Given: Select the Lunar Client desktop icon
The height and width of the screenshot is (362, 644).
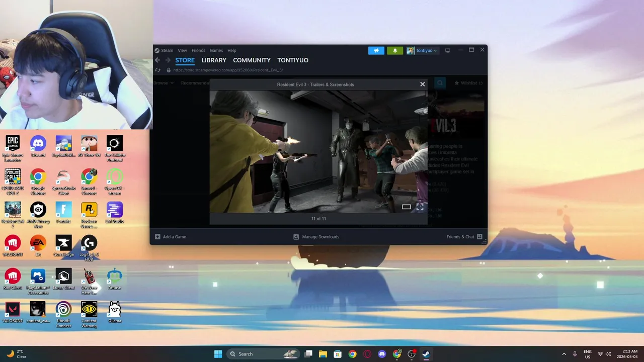Looking at the screenshot, I should (64, 279).
